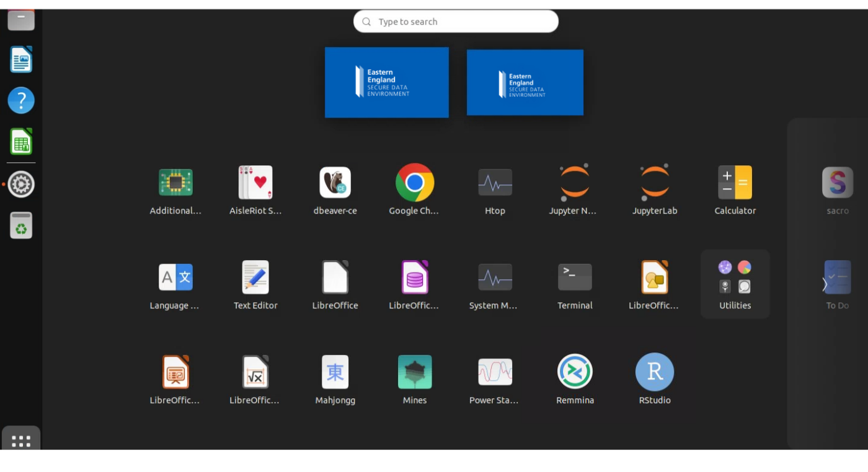This screenshot has width=868, height=472.
Task: Click the Type to search field
Action: [456, 22]
